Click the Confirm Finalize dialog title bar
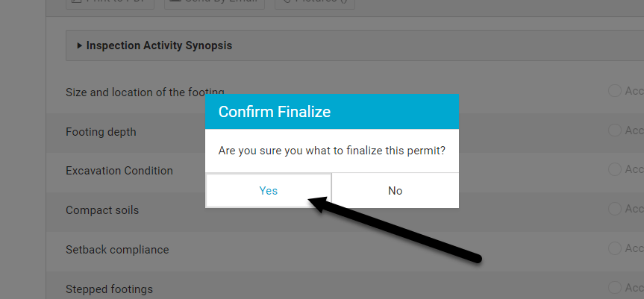This screenshot has height=299, width=644. pyautogui.click(x=332, y=112)
